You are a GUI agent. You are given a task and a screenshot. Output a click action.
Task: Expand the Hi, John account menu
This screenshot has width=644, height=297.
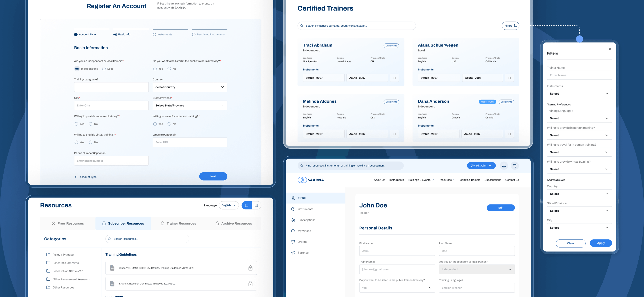point(481,166)
